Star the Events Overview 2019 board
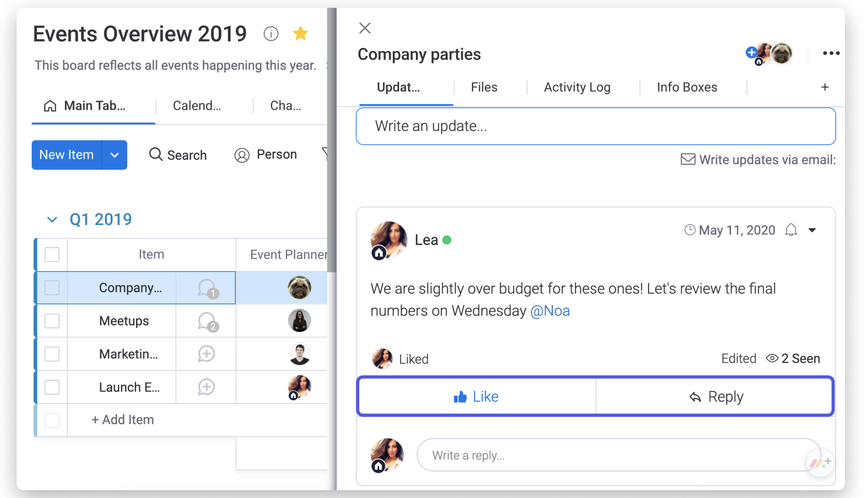Viewport: 868px width, 498px height. (300, 33)
